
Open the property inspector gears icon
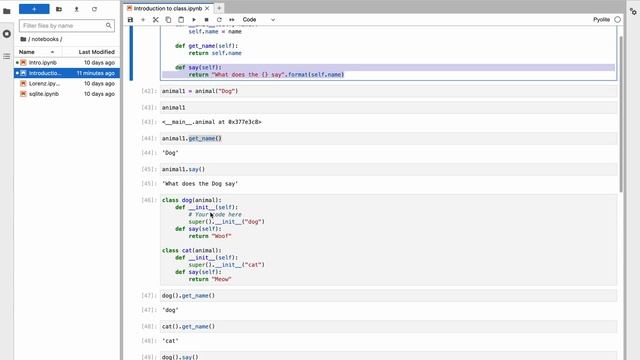(x=633, y=12)
